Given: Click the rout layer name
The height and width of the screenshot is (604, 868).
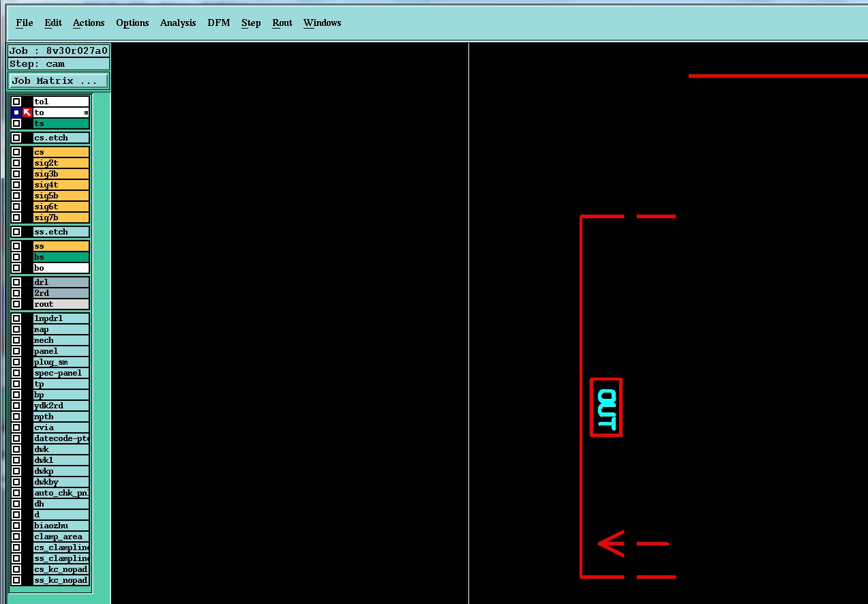Looking at the screenshot, I should pyautogui.click(x=61, y=304).
